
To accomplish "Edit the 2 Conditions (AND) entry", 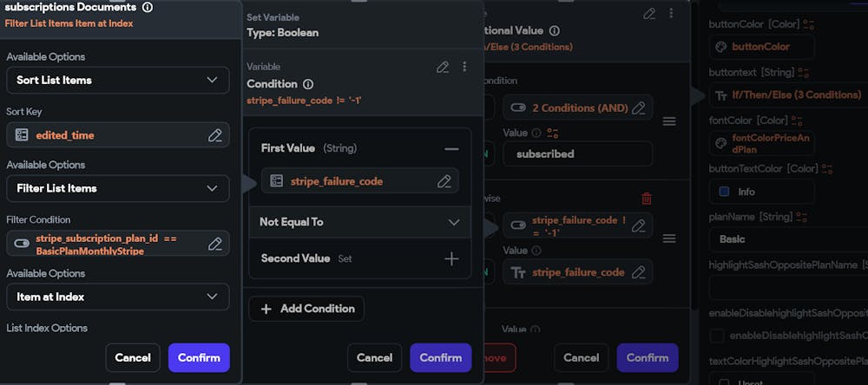I will click(x=638, y=108).
